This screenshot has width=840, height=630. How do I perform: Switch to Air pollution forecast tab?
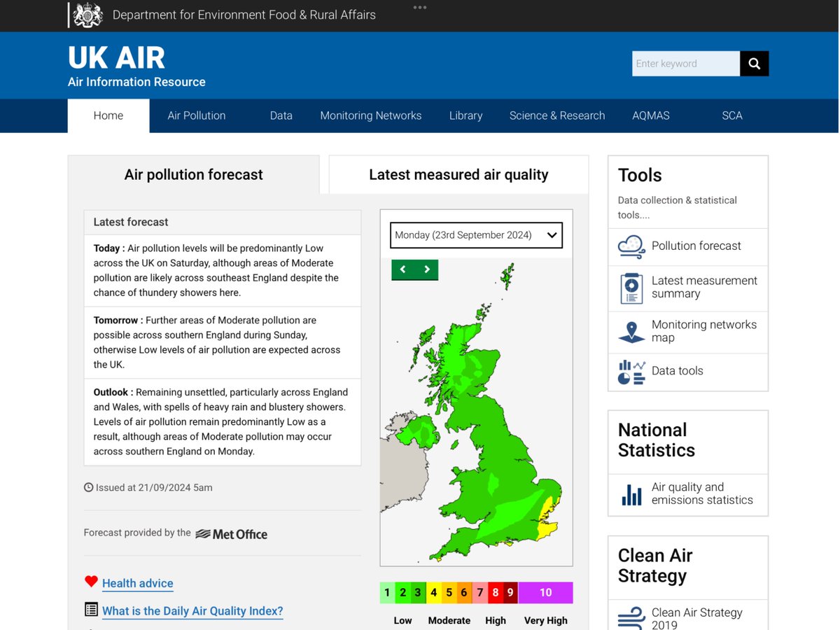coord(194,175)
